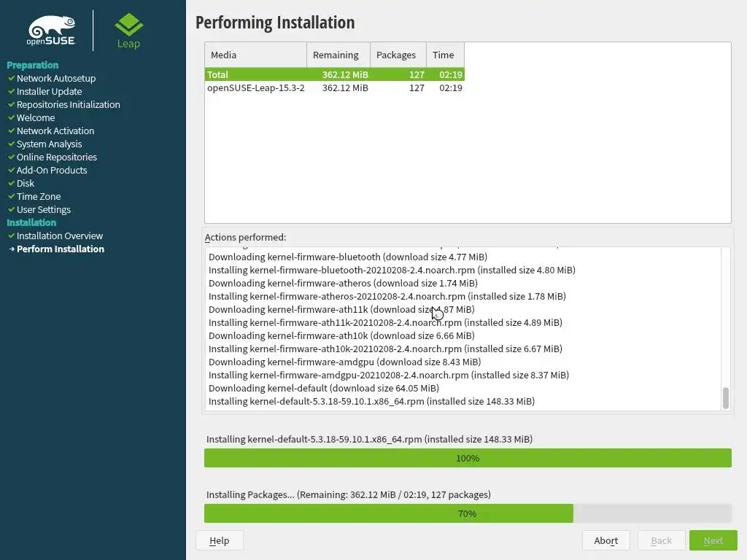Image resolution: width=747 pixels, height=560 pixels.
Task: Click log line Downloading kernel-default
Action: point(324,388)
